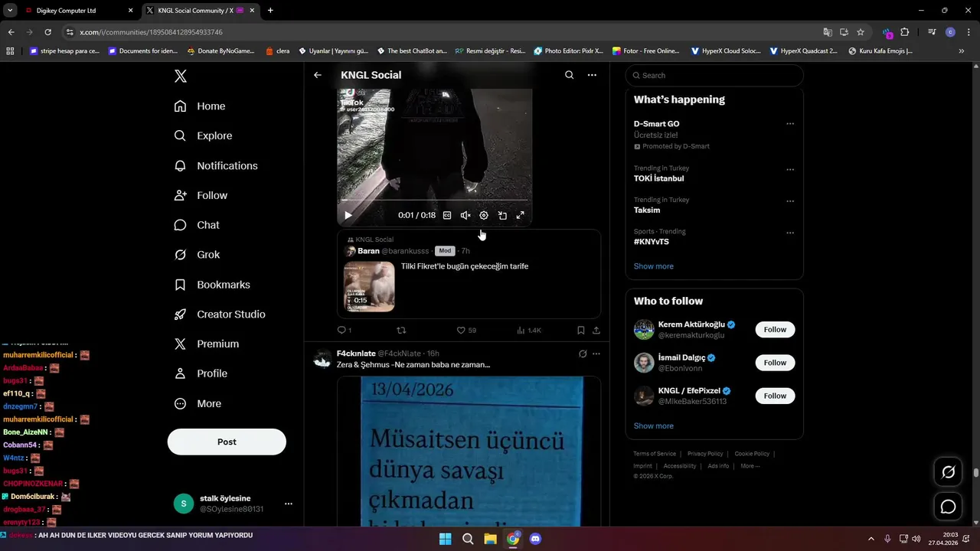The width and height of the screenshot is (980, 551).
Task: Open more options on F4ckınlate post
Action: pos(596,354)
